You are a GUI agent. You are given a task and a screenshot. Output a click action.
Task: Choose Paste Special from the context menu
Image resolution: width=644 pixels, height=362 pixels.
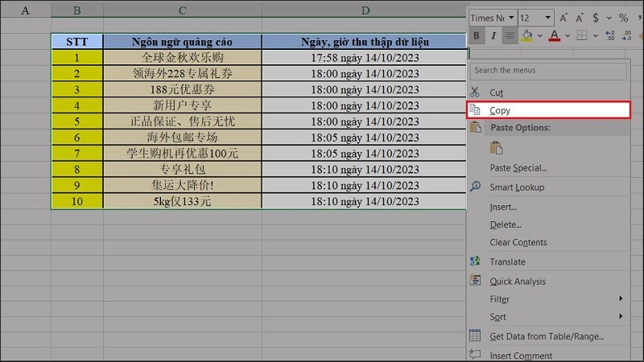[548, 167]
